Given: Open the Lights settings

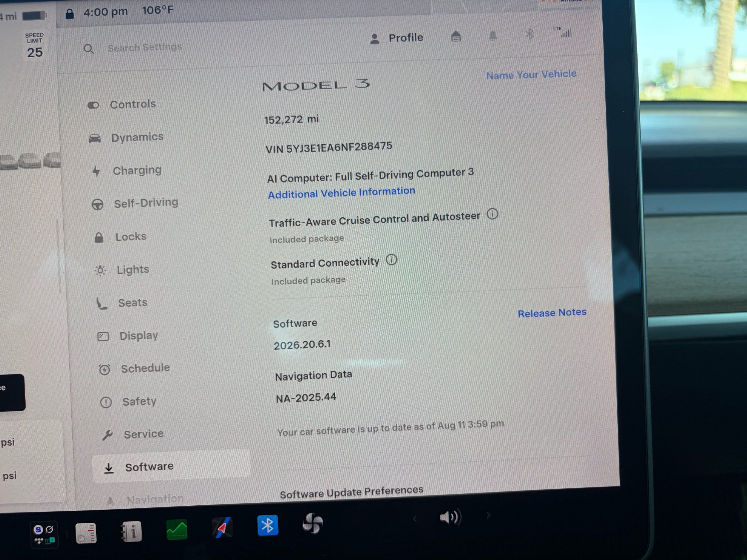Looking at the screenshot, I should [122, 270].
